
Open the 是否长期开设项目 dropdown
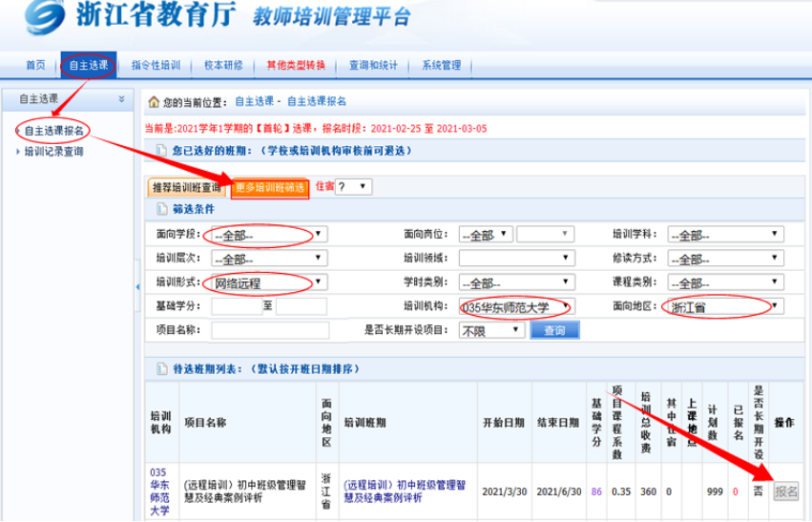(492, 330)
